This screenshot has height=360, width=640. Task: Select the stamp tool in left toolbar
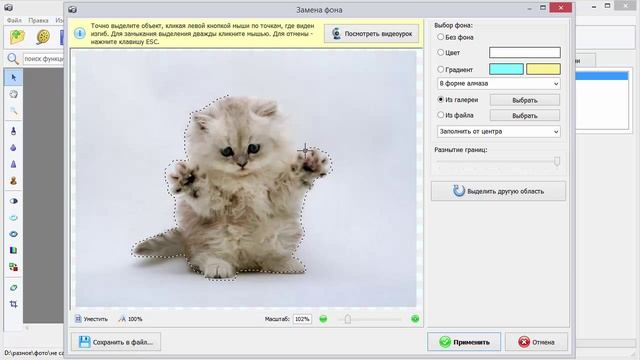pyautogui.click(x=13, y=181)
